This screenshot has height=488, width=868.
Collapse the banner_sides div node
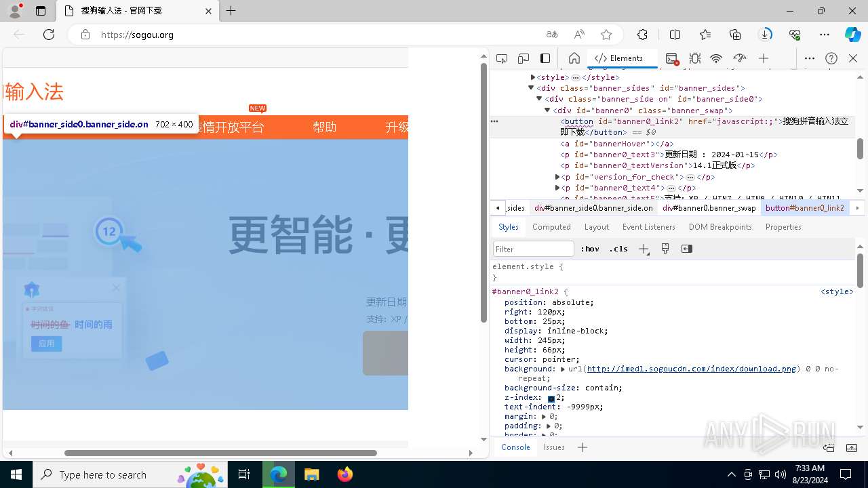[531, 88]
